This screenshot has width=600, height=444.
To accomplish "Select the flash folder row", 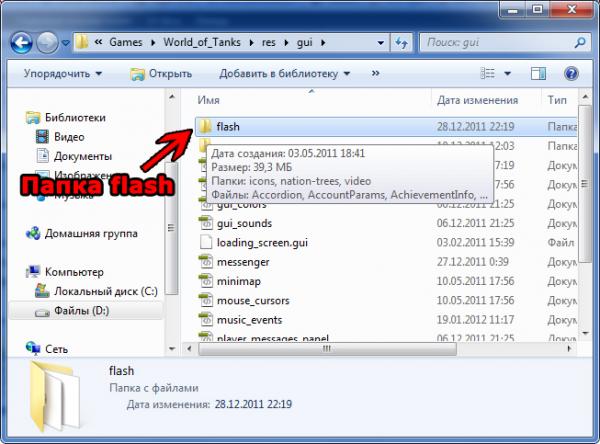I will 386,127.
